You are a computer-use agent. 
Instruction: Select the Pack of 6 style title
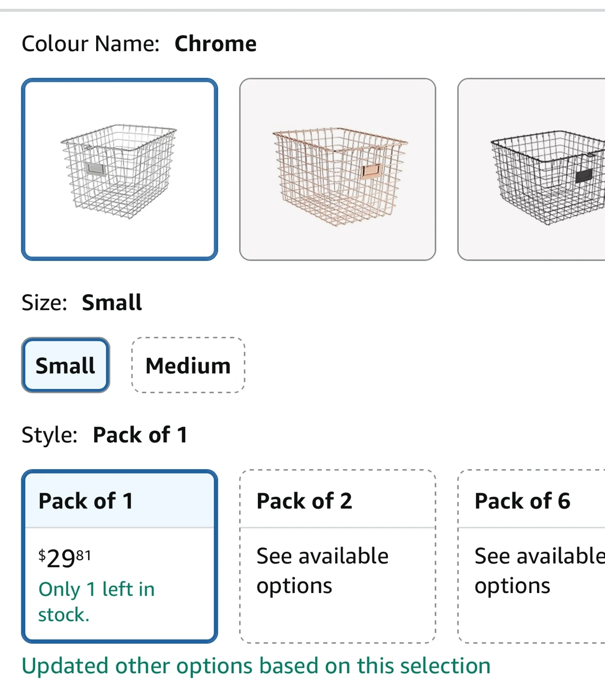[x=522, y=501]
